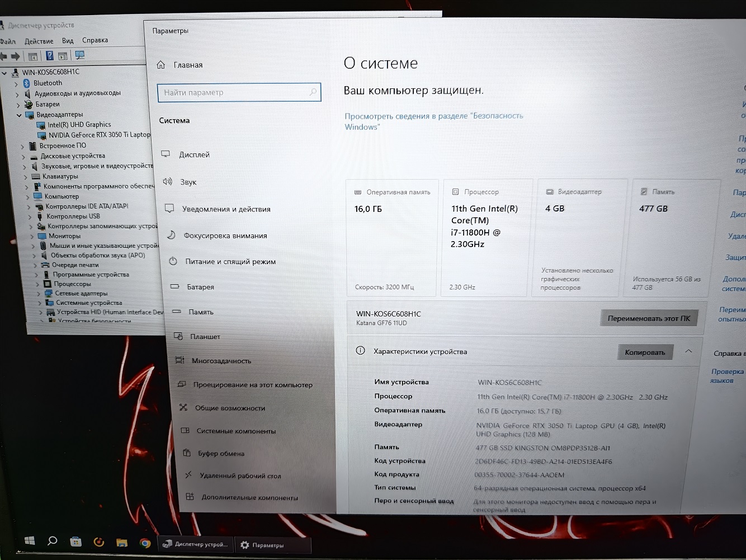Go back with Device Manager's back arrow

pos(3,56)
